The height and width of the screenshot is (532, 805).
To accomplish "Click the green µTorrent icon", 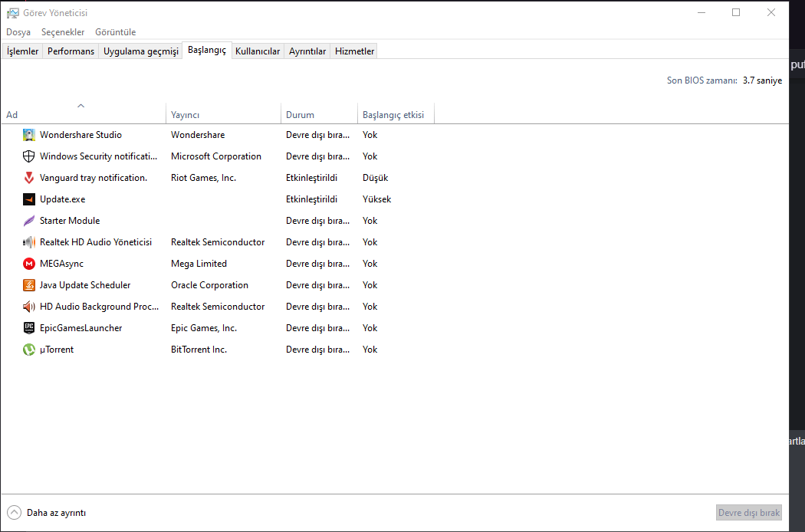I will 29,350.
